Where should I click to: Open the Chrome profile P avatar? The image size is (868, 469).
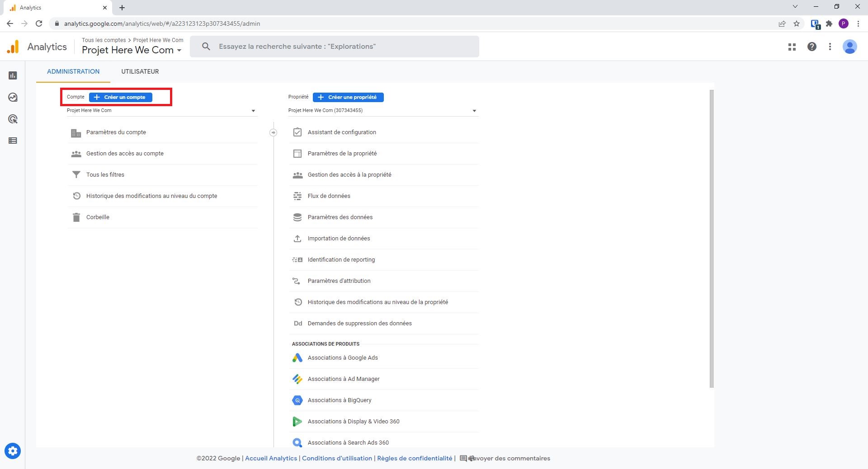pos(844,23)
